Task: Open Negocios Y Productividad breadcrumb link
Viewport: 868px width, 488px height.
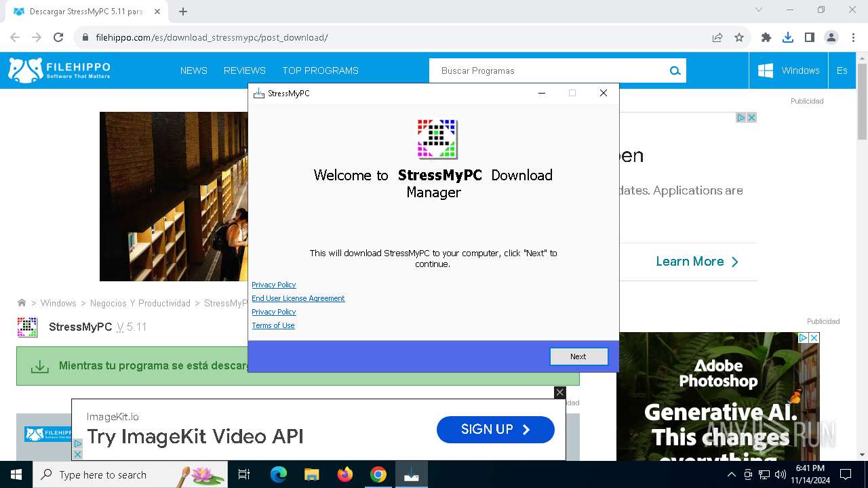Action: pyautogui.click(x=140, y=303)
